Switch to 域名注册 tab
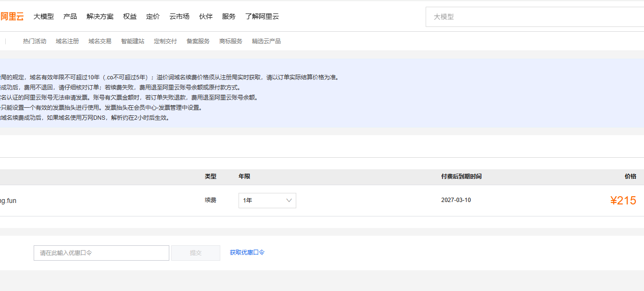Image resolution: width=644 pixels, height=291 pixels. 67,41
